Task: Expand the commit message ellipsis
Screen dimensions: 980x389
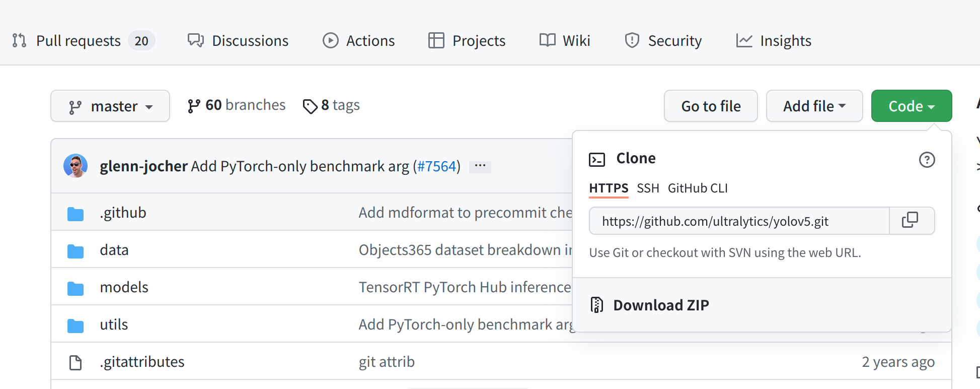Action: coord(480,166)
